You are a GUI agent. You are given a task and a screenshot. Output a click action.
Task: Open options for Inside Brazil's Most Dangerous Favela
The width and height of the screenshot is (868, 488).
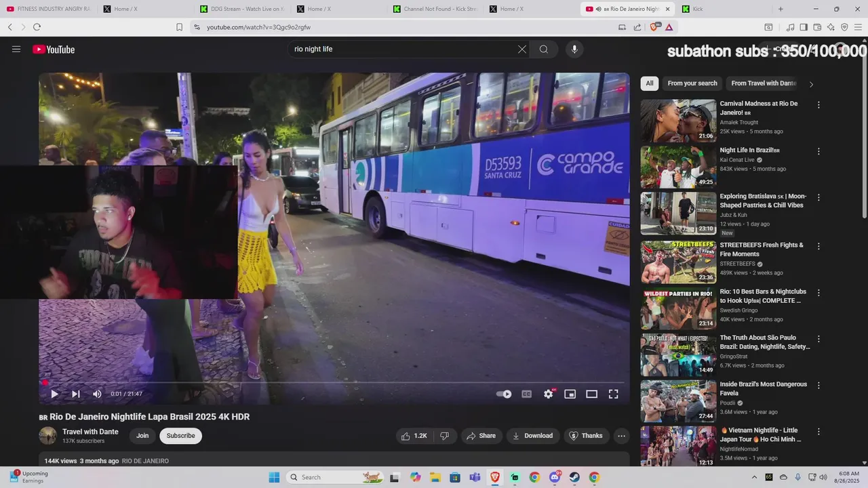818,385
